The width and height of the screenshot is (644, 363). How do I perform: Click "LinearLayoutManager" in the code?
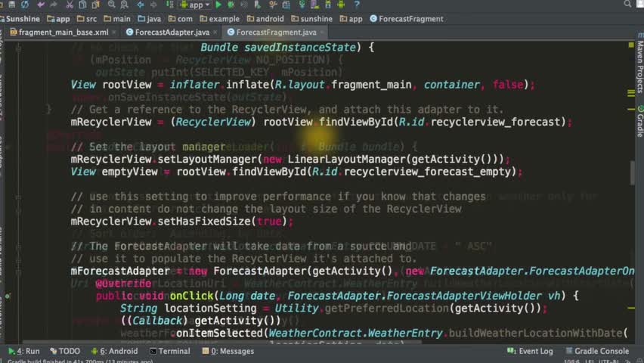[346, 159]
